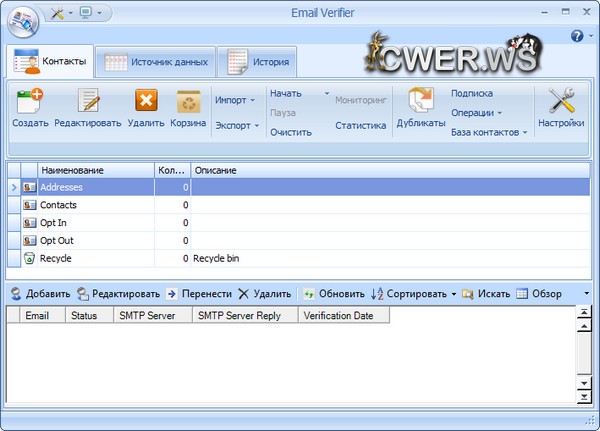Click the Статистика button
Viewport: 600px width, 431px height.
[360, 126]
